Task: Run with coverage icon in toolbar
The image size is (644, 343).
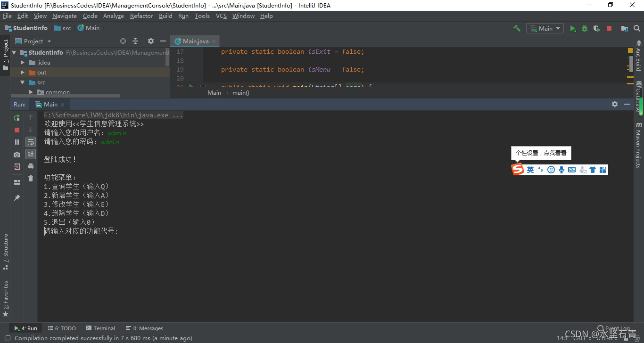Action: click(x=597, y=28)
